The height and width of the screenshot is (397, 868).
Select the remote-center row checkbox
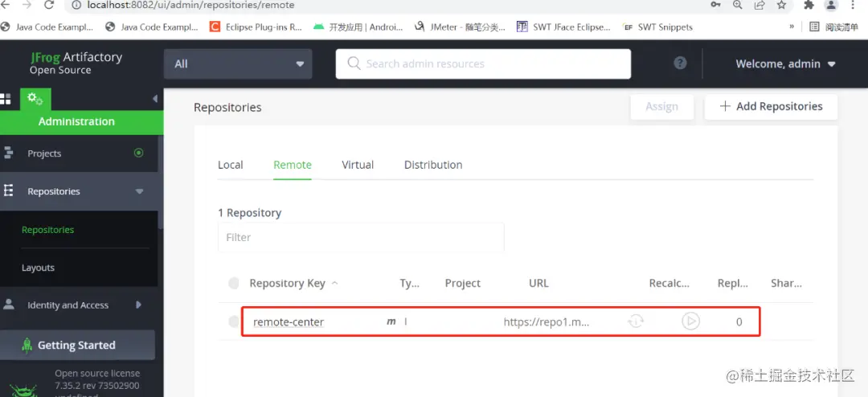click(234, 321)
